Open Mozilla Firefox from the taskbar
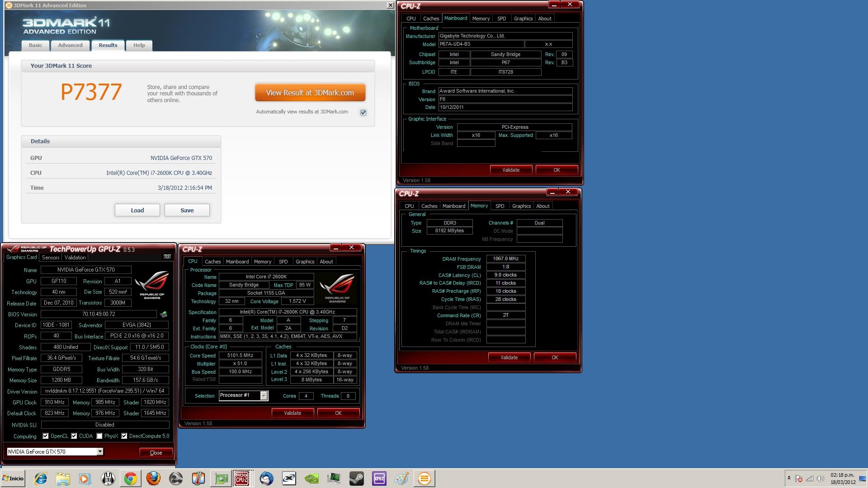 153,479
